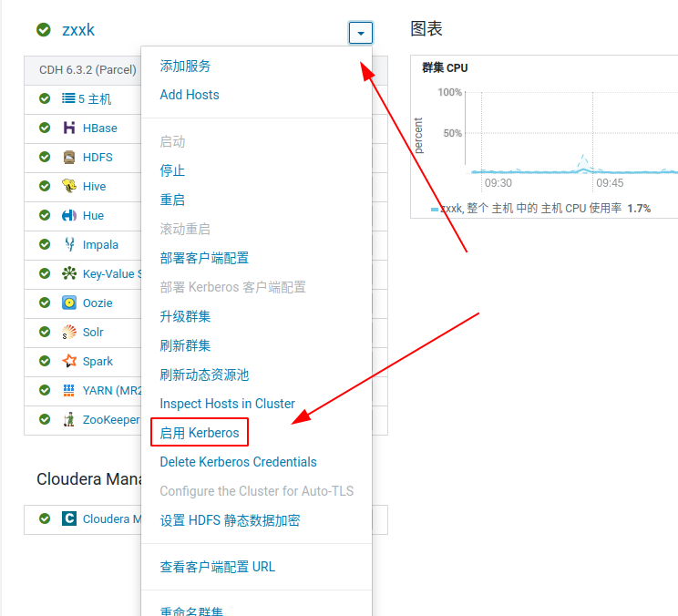Click the HDFS service icon
This screenshot has width=678, height=616.
tap(69, 157)
